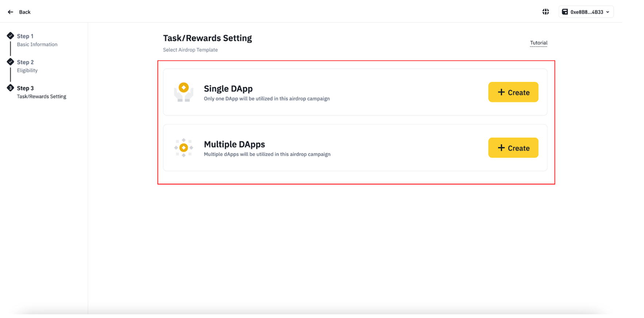The width and height of the screenshot is (644, 318).
Task: Open the Tutorial link
Action: (538, 43)
